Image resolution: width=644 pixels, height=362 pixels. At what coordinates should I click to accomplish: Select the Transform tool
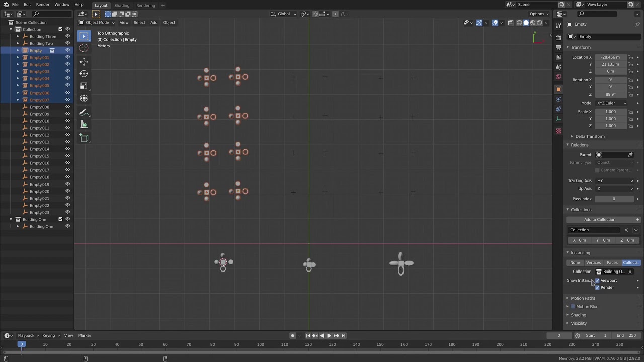[84, 98]
